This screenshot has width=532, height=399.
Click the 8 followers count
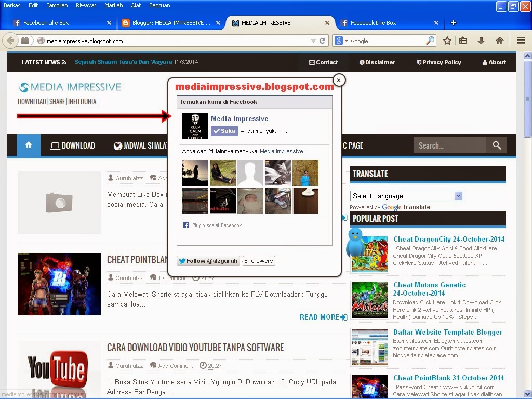coord(259,261)
